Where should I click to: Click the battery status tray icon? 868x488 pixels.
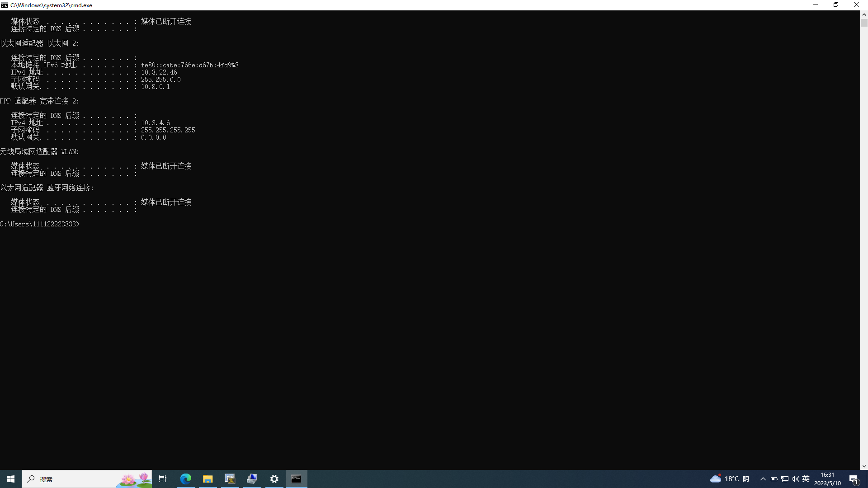[x=774, y=479]
